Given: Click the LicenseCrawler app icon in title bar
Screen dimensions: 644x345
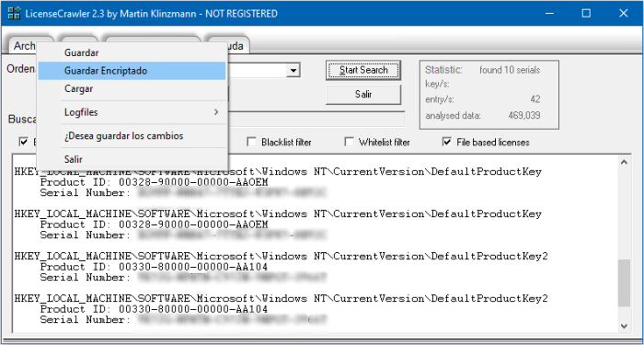Looking at the screenshot, I should [14, 13].
